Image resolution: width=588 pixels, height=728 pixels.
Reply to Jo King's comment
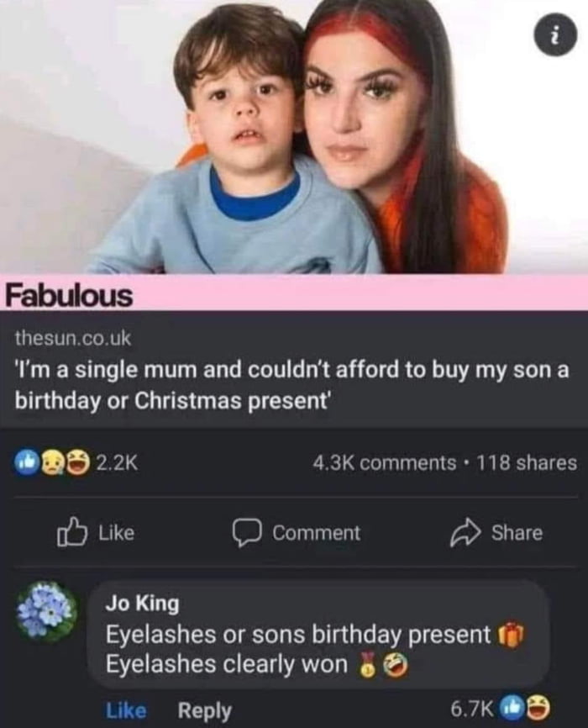point(204,710)
